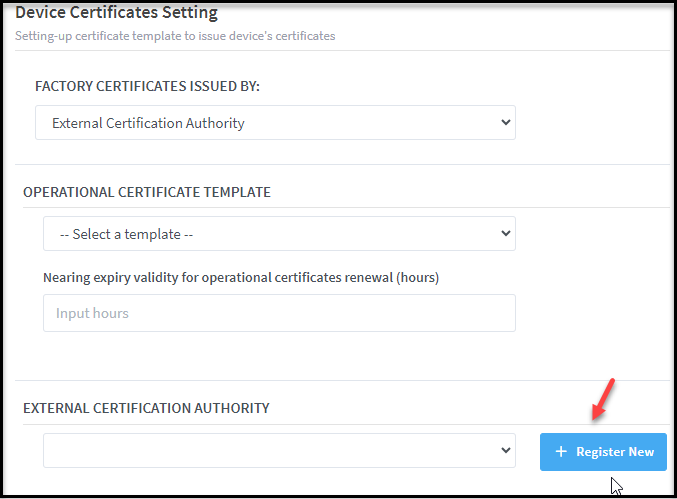The height and width of the screenshot is (499, 677).
Task: Click the External Certification Authority section heading
Action: click(x=146, y=408)
